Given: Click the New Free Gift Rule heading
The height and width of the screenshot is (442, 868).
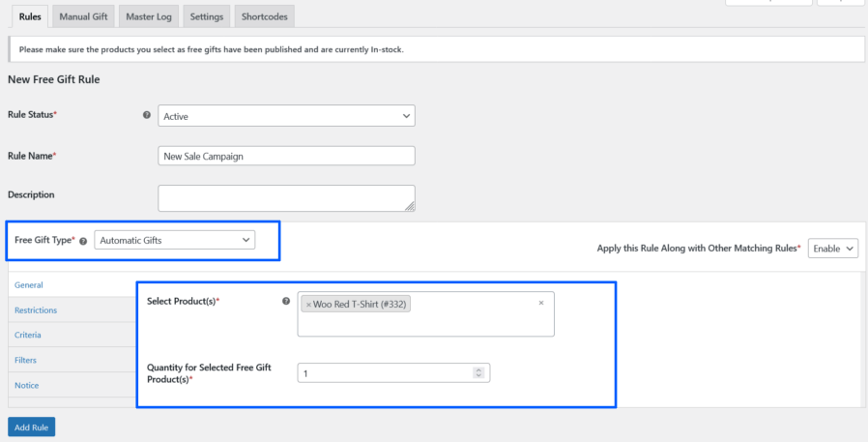Looking at the screenshot, I should 54,79.
